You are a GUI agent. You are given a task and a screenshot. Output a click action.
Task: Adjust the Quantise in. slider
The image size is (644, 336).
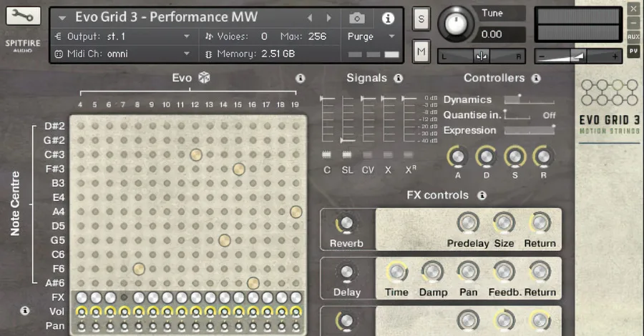[517, 115]
